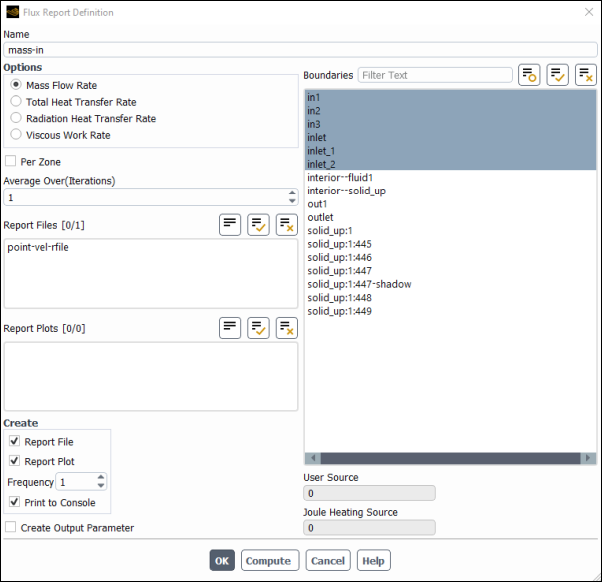This screenshot has width=602, height=582.
Task: Select boundary inlet_1
Action: coord(450,151)
